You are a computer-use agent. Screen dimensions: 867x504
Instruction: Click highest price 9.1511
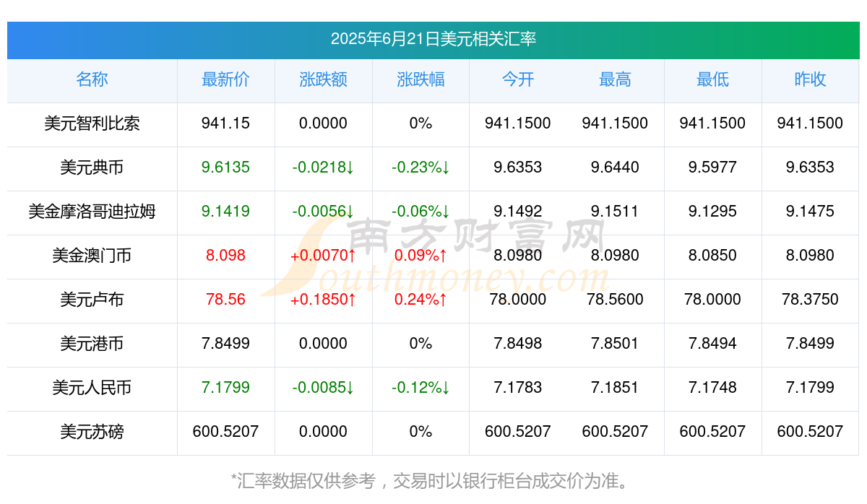tap(615, 212)
